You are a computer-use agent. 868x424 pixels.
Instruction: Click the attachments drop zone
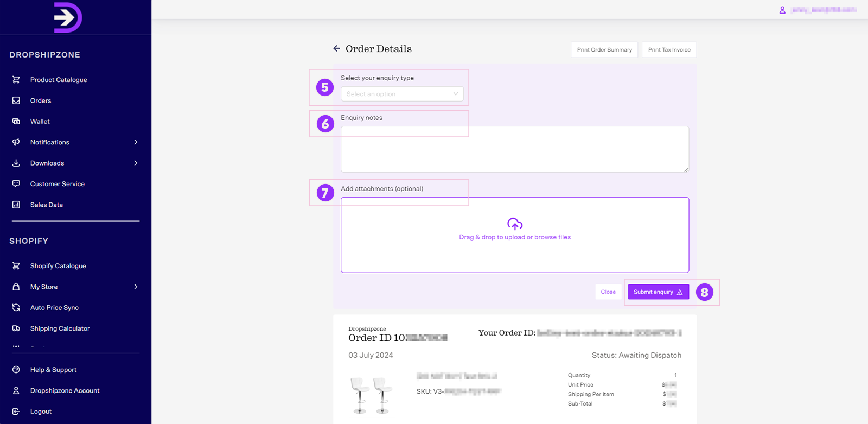pyautogui.click(x=515, y=235)
